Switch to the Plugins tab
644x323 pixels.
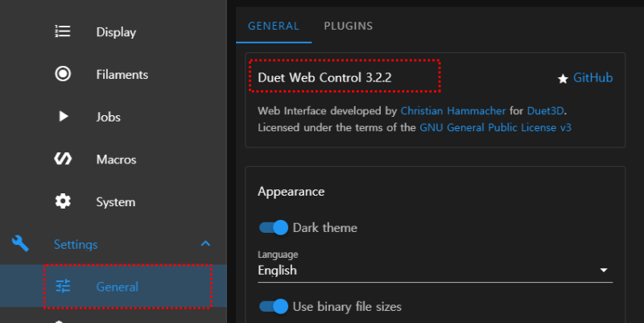348,26
